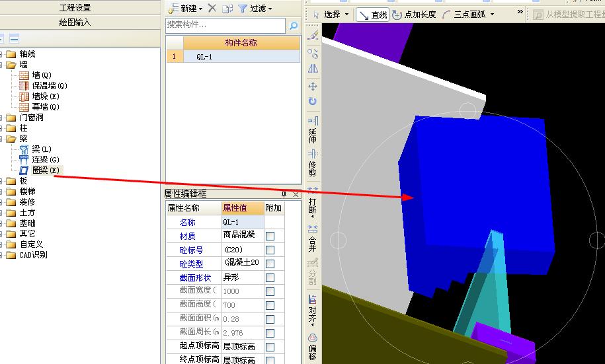
Task: Click the 名称 value QL-1 cell
Action: click(243, 222)
